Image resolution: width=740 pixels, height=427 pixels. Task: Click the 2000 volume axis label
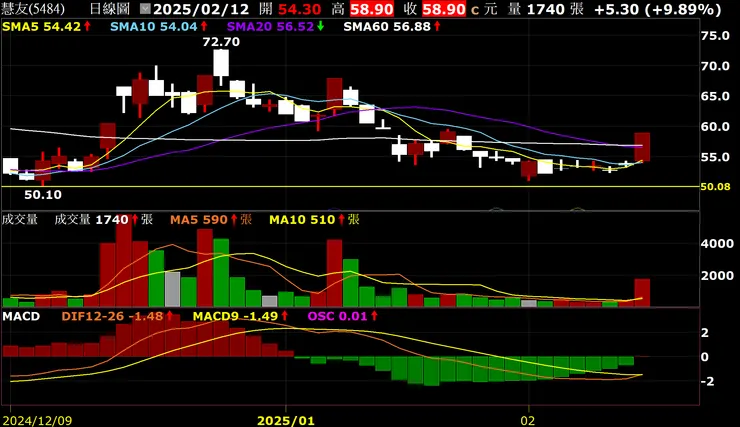(717, 276)
